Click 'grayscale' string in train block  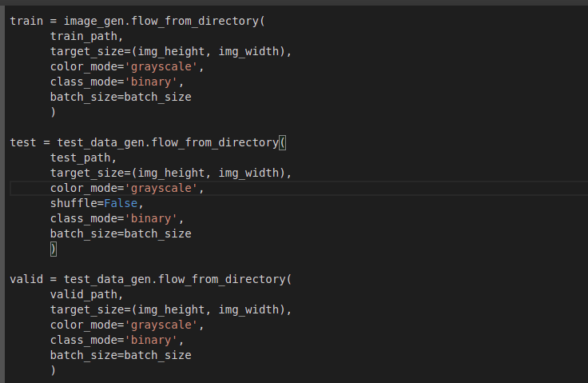[x=161, y=67]
